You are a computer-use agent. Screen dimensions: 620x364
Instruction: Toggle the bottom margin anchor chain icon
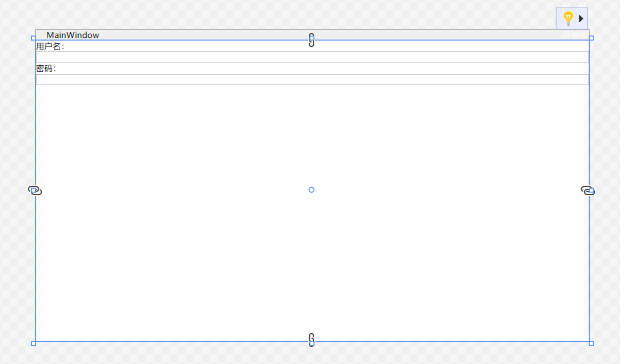[312, 340]
